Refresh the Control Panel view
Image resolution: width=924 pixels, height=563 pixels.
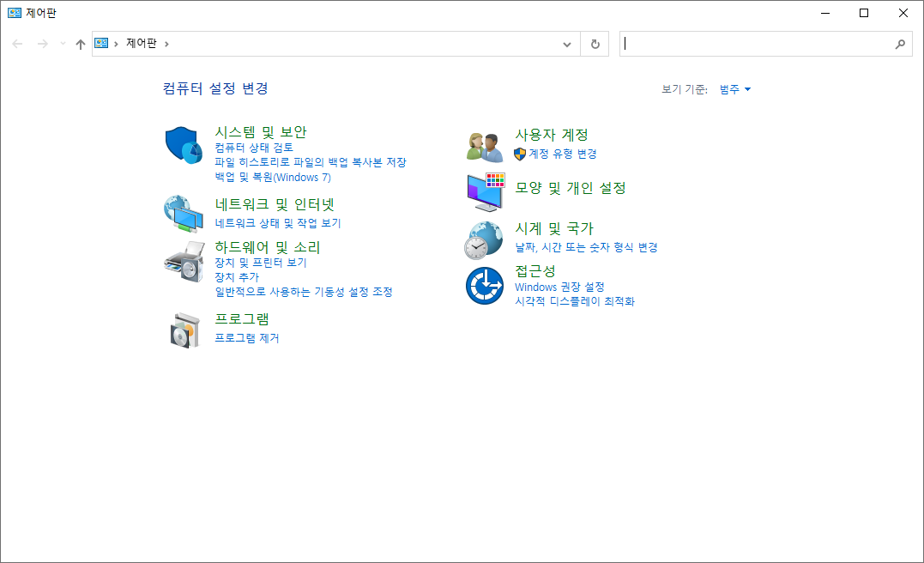(x=595, y=44)
